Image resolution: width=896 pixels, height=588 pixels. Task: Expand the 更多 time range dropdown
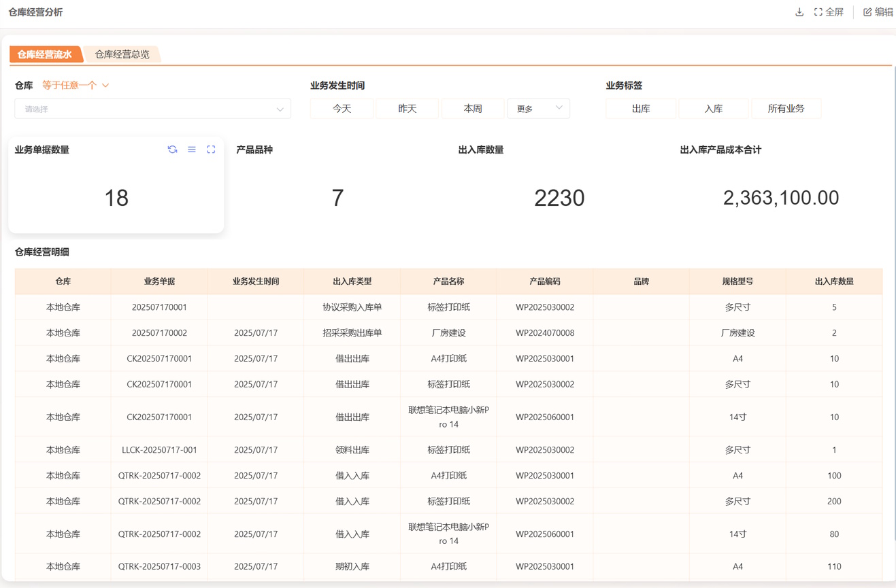pos(538,109)
